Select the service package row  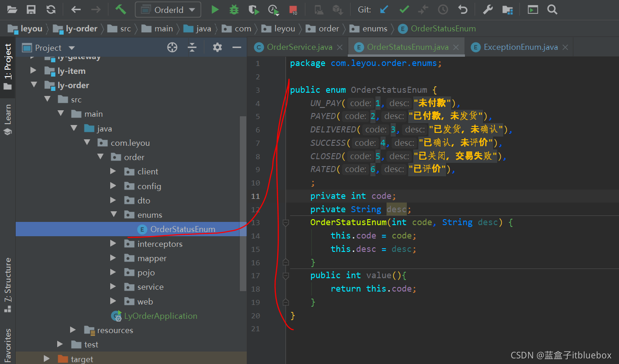[x=131, y=287]
